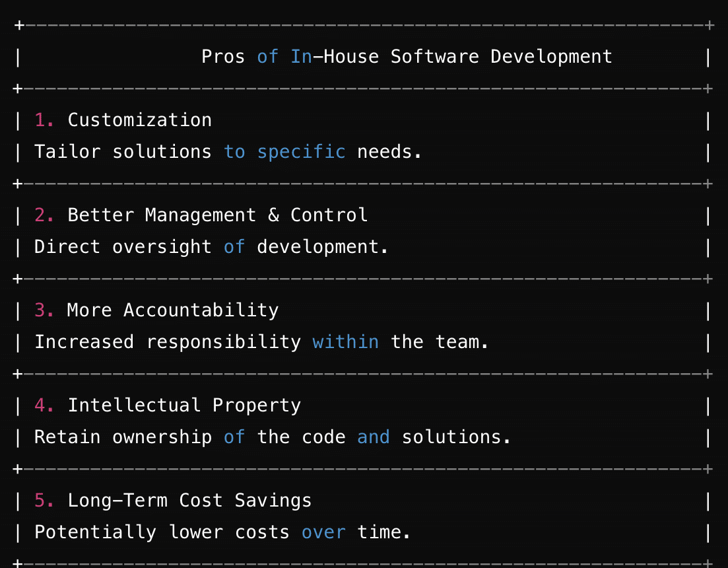Select the blue 'of' word under item 2

pyautogui.click(x=234, y=246)
